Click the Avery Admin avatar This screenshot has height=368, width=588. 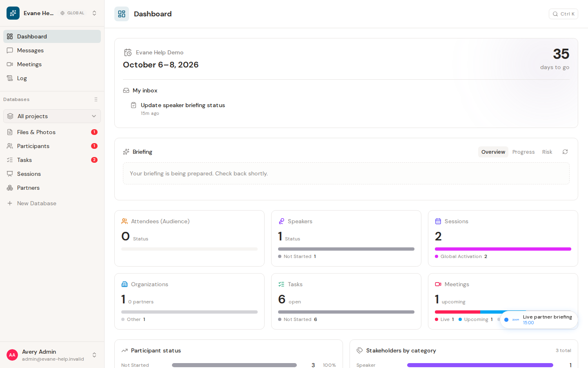12,355
